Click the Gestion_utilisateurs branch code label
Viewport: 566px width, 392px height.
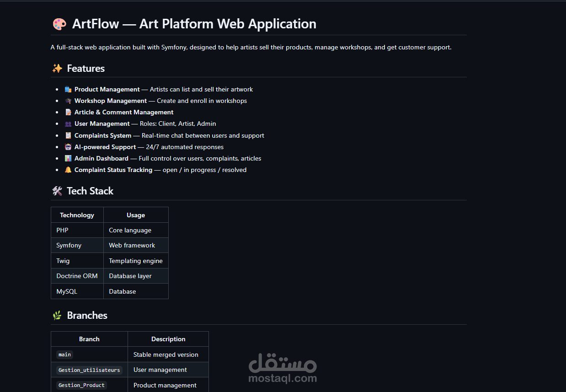coord(89,370)
